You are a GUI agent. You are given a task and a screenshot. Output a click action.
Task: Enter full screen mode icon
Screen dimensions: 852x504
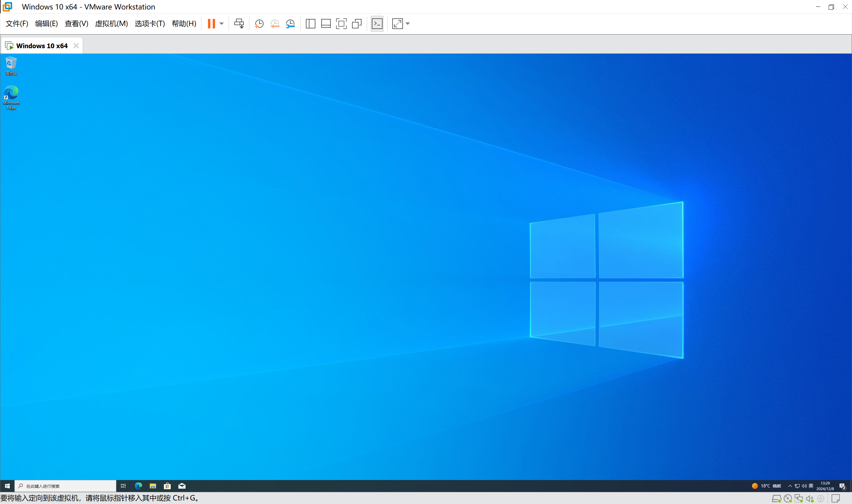(x=341, y=23)
